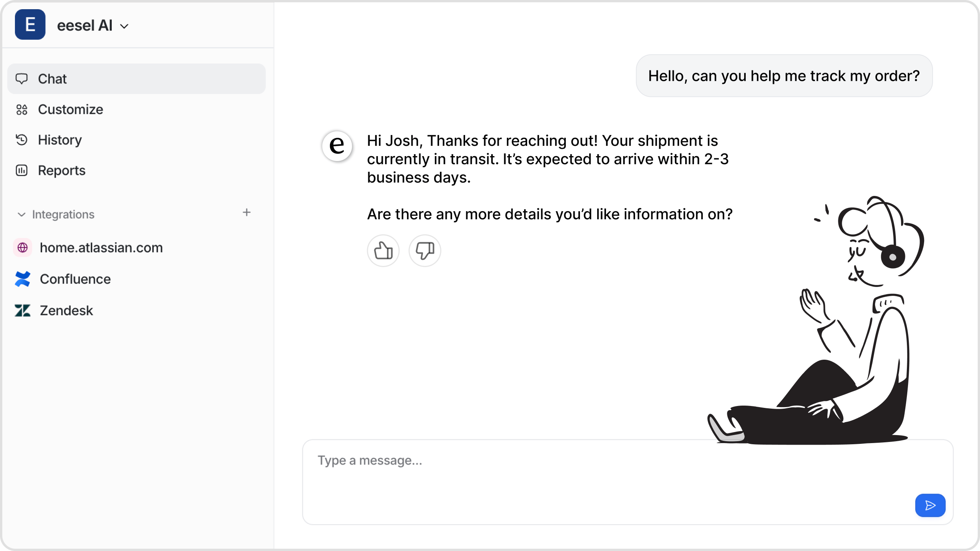980x551 pixels.
Task: Thumbs down the AI response
Action: 424,250
